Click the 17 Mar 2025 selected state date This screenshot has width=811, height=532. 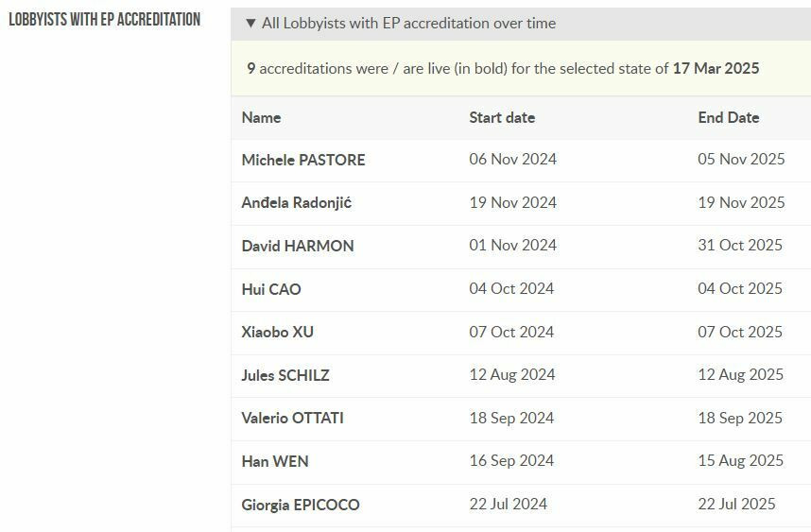tap(716, 69)
